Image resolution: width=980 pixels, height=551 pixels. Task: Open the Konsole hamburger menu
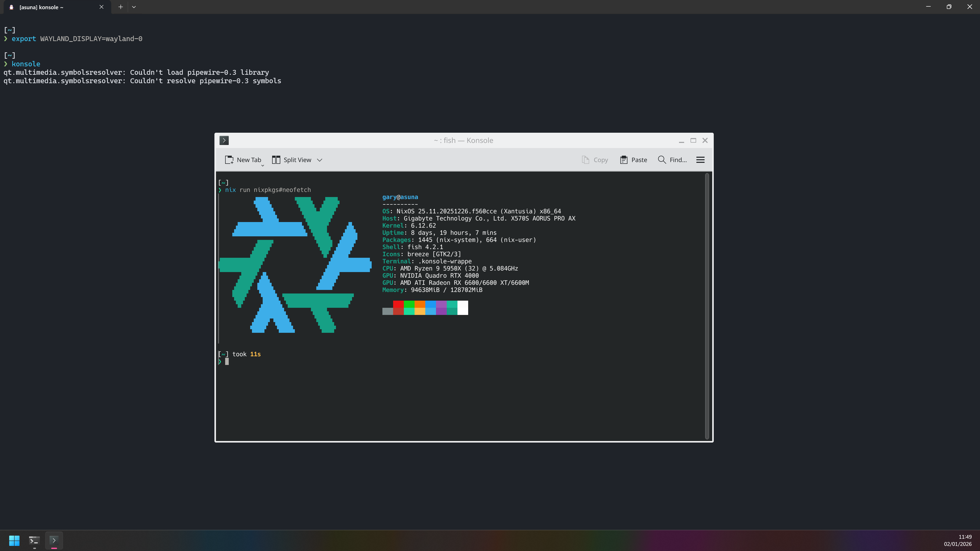(700, 160)
